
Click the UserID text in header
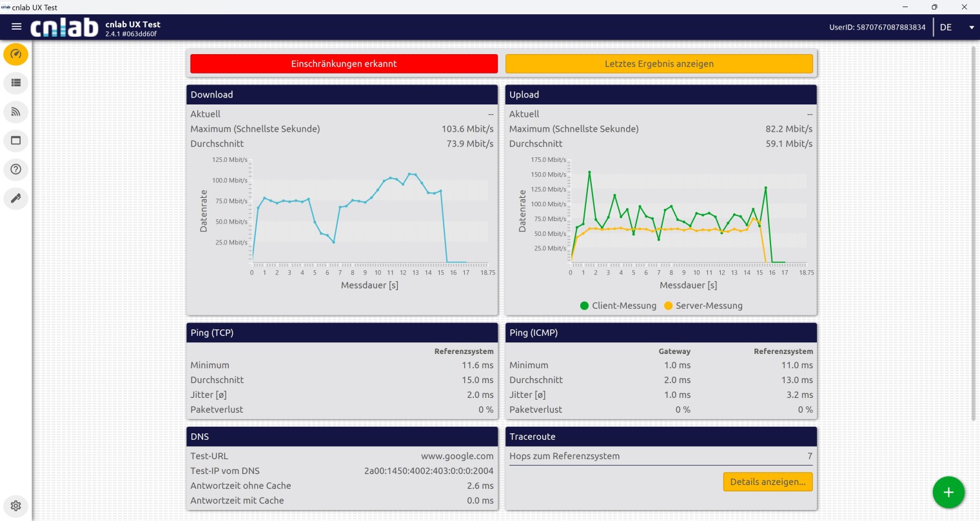[877, 27]
